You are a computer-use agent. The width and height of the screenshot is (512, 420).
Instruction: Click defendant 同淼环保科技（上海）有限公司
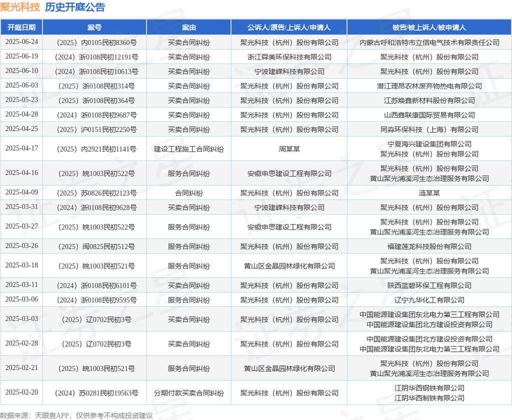point(429,129)
